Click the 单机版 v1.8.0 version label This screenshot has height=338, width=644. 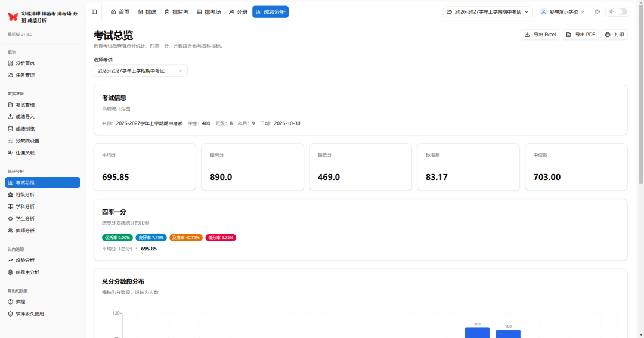20,35
